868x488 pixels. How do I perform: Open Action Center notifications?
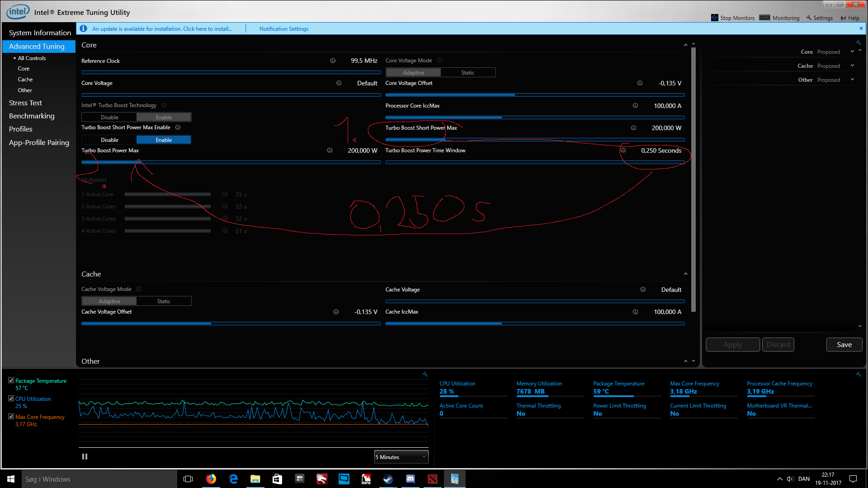(x=853, y=479)
